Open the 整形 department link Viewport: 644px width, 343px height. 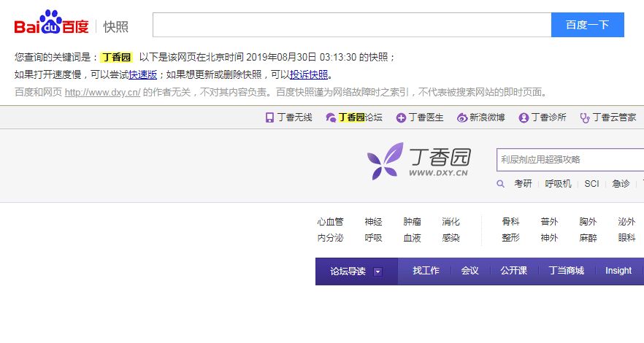point(510,238)
